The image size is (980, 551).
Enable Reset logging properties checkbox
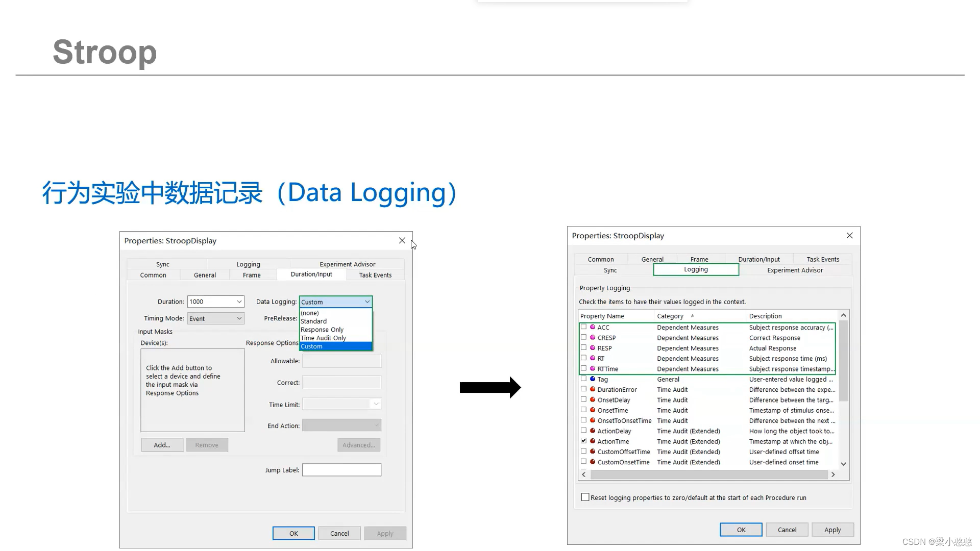point(585,497)
